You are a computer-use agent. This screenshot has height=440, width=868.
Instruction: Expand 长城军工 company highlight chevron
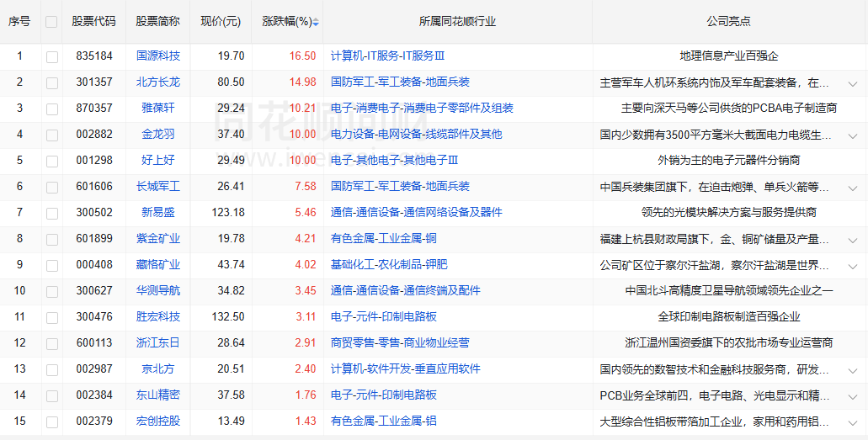pyautogui.click(x=853, y=188)
